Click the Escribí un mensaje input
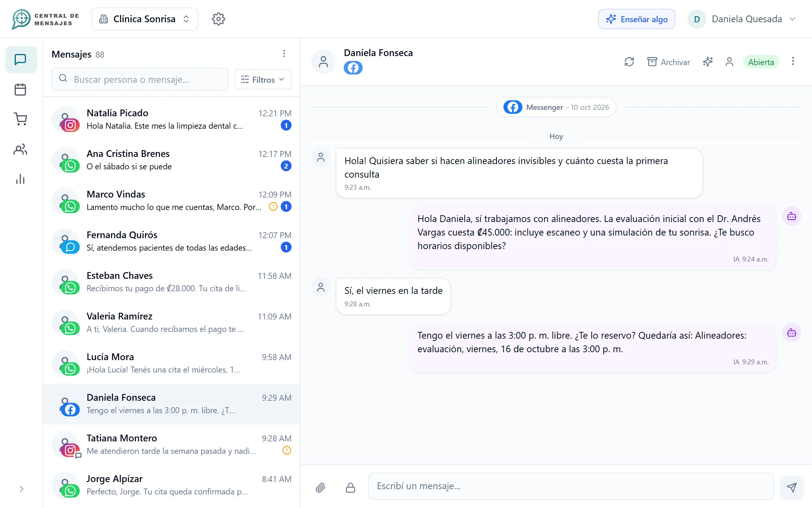This screenshot has height=508, width=812. [x=571, y=486]
